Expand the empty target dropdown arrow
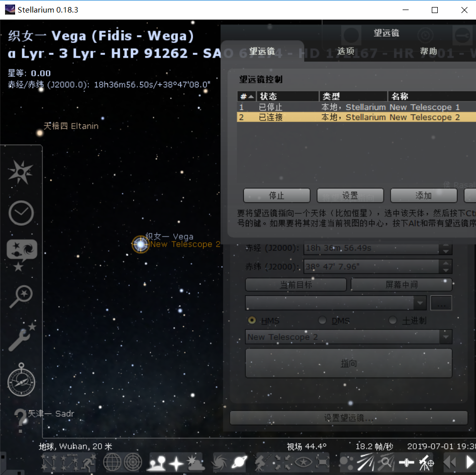Image resolution: width=476 pixels, height=475 pixels. click(420, 303)
